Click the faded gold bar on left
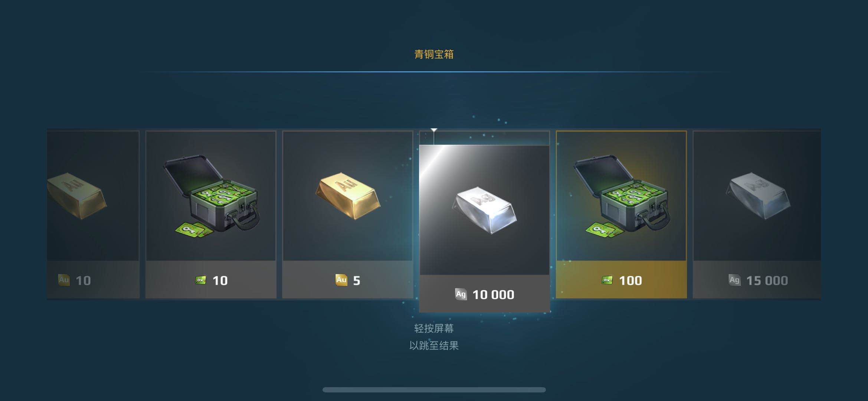The image size is (868, 401). tap(77, 196)
